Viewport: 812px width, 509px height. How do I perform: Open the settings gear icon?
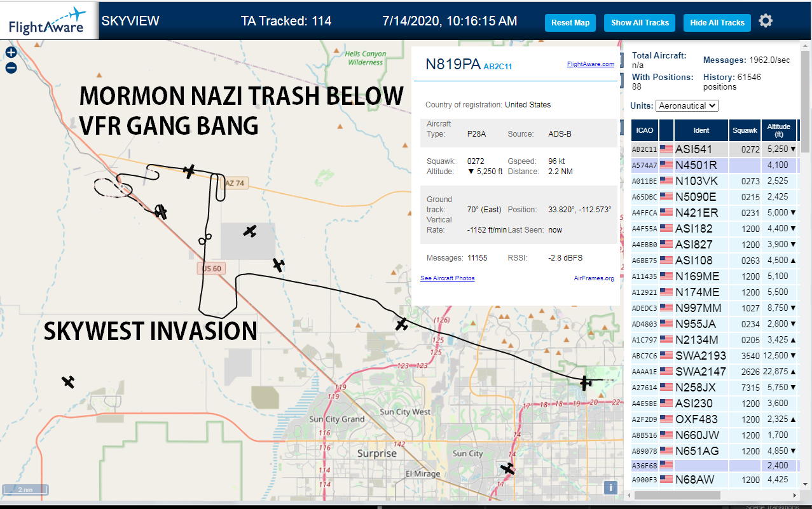pyautogui.click(x=766, y=21)
